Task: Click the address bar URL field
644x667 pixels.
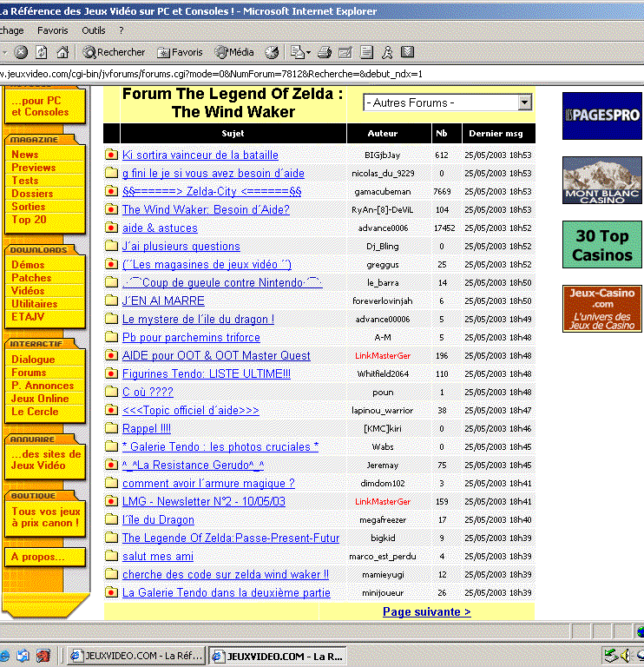Action: click(322, 74)
